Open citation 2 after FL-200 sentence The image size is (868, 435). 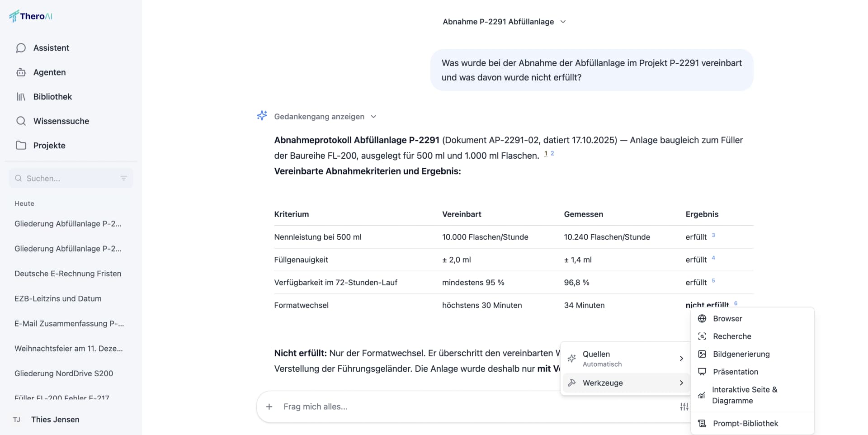pyautogui.click(x=552, y=154)
